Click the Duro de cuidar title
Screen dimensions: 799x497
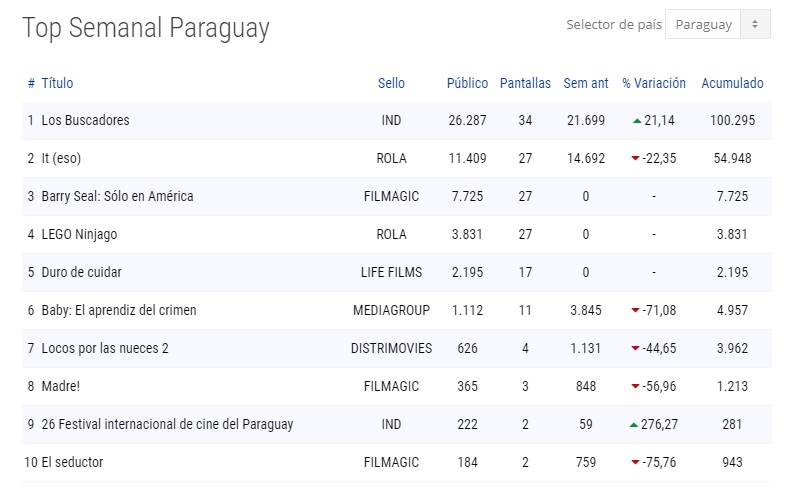[81, 273]
